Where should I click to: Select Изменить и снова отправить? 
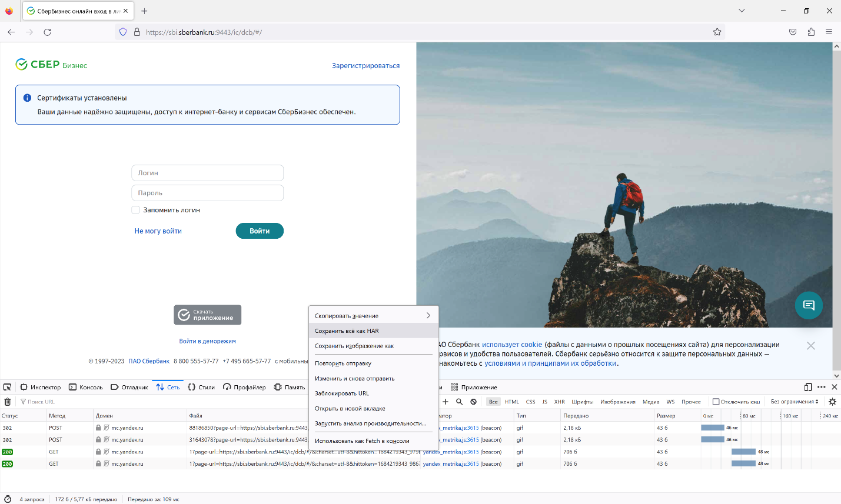(373, 378)
